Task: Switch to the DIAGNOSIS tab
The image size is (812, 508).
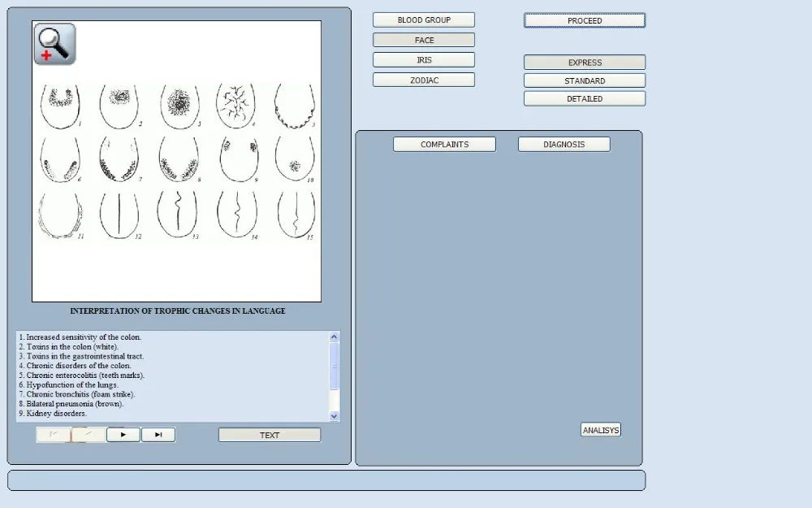Action: (x=564, y=145)
